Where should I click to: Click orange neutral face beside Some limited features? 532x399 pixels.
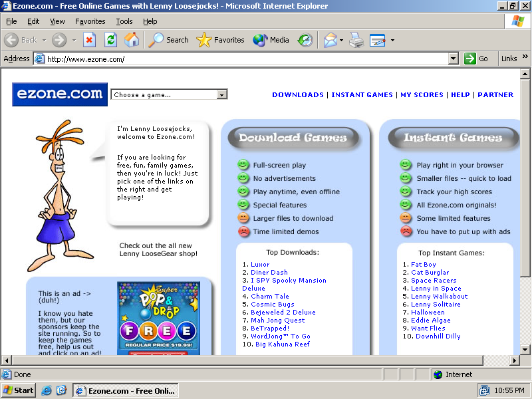click(x=405, y=218)
